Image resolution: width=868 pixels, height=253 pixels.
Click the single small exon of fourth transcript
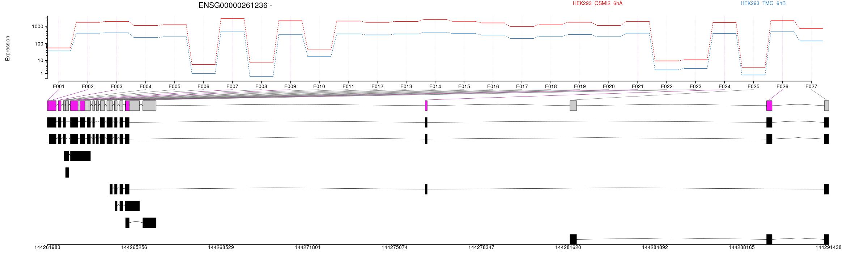[67, 172]
